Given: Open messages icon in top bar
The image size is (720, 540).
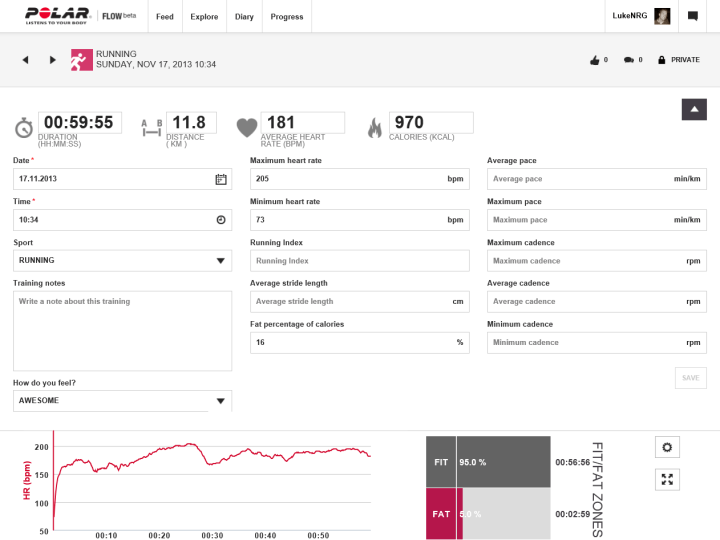Looking at the screenshot, I should pos(693,16).
